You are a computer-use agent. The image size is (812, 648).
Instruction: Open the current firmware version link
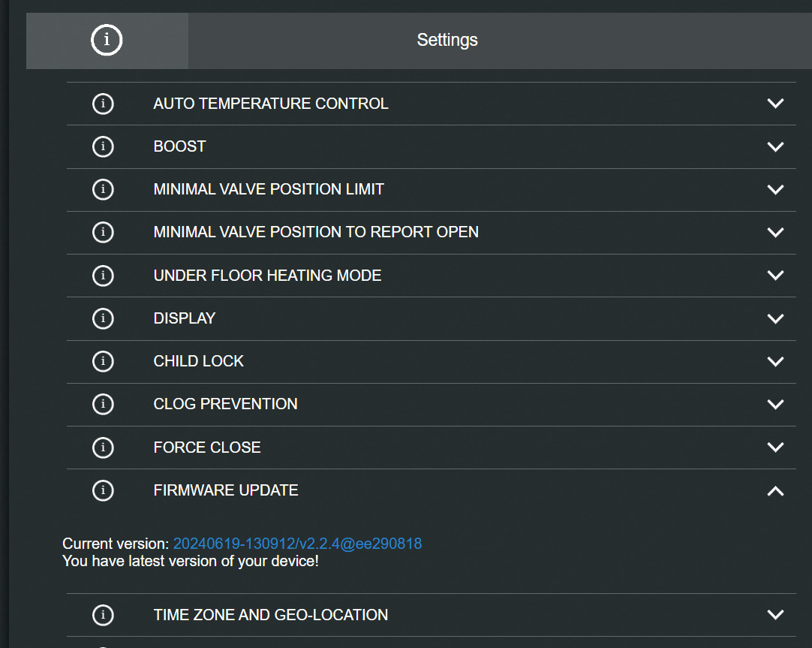click(x=297, y=544)
